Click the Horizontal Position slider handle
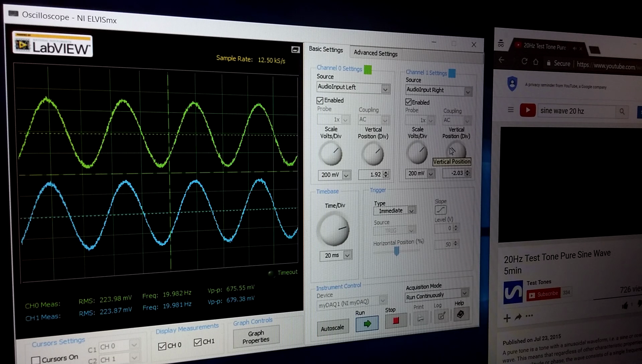 tap(397, 251)
